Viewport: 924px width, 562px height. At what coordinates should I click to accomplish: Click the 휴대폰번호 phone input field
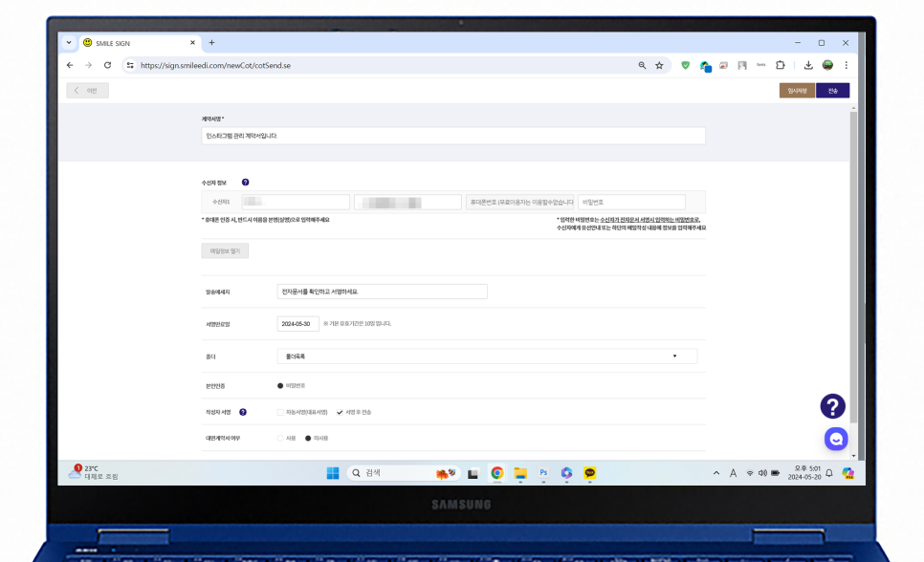[519, 202]
